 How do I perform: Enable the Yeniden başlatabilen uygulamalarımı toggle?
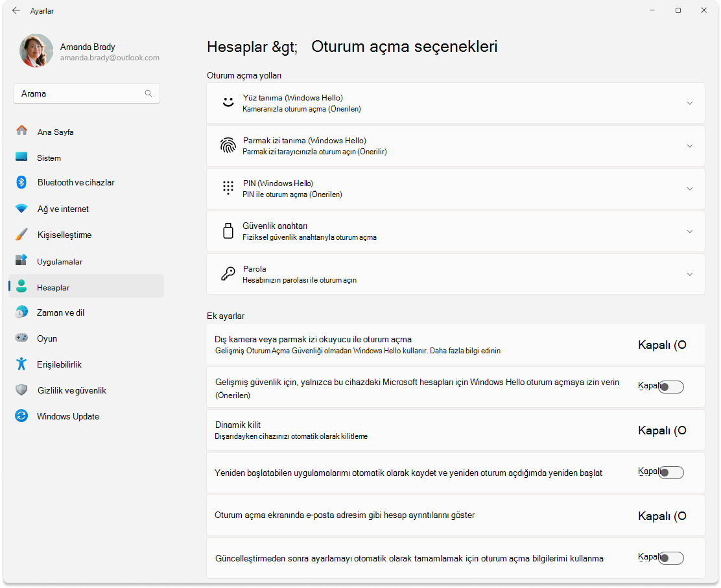pos(671,473)
